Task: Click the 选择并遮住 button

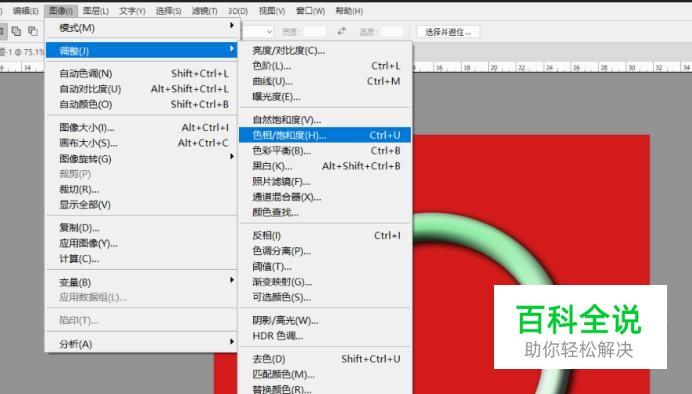Action: pyautogui.click(x=448, y=32)
